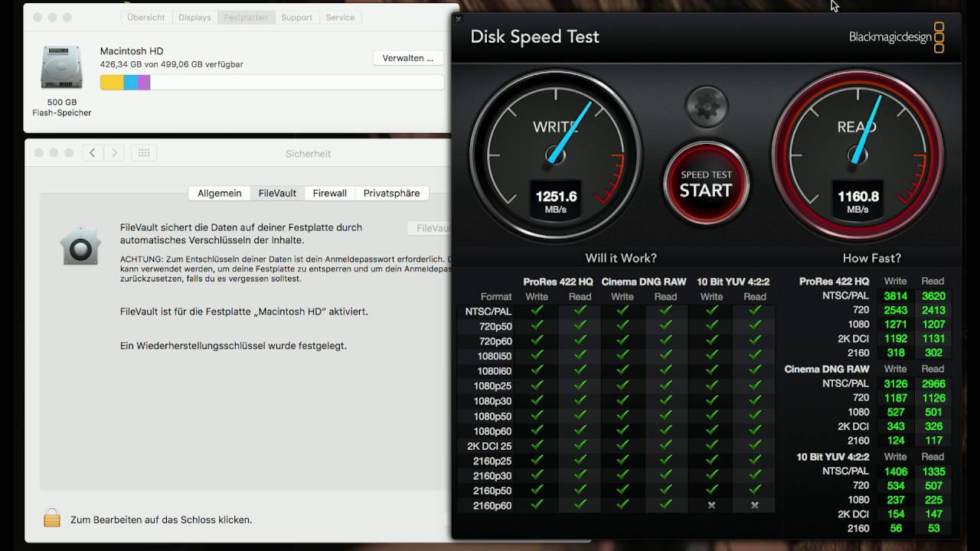The height and width of the screenshot is (551, 980).
Task: Click the 2160p60 10 Bit YUV write cross
Action: [x=711, y=505]
